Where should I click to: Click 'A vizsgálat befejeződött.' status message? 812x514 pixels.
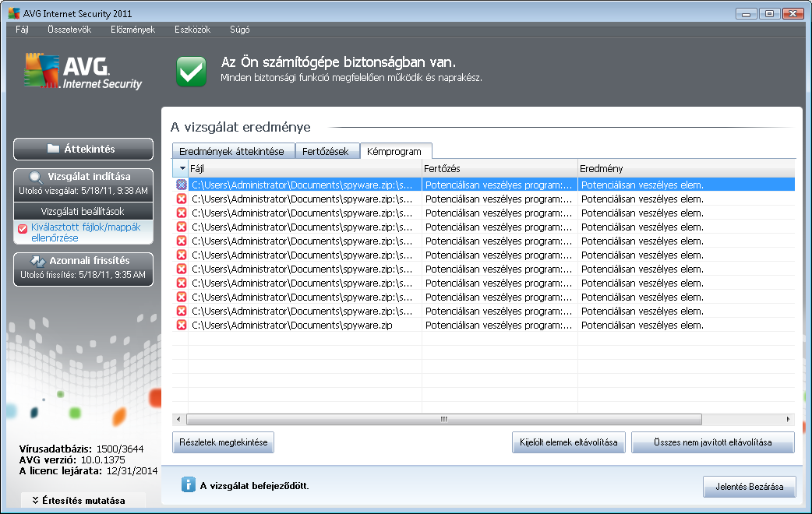click(254, 485)
